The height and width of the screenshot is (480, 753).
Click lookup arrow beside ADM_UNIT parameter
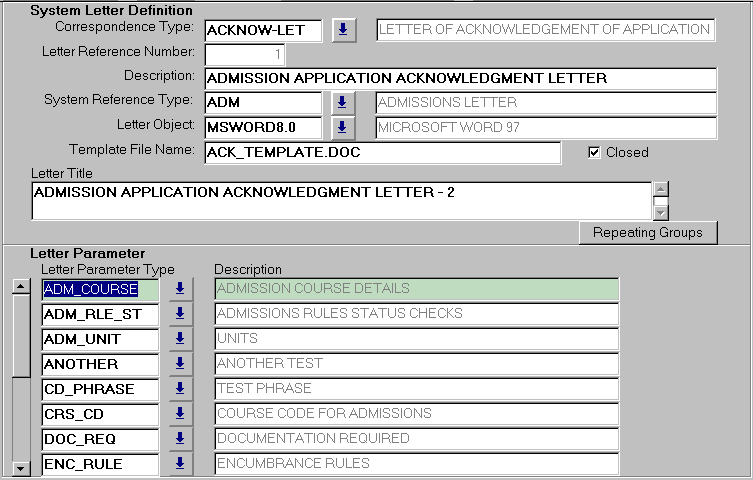pyautogui.click(x=180, y=339)
